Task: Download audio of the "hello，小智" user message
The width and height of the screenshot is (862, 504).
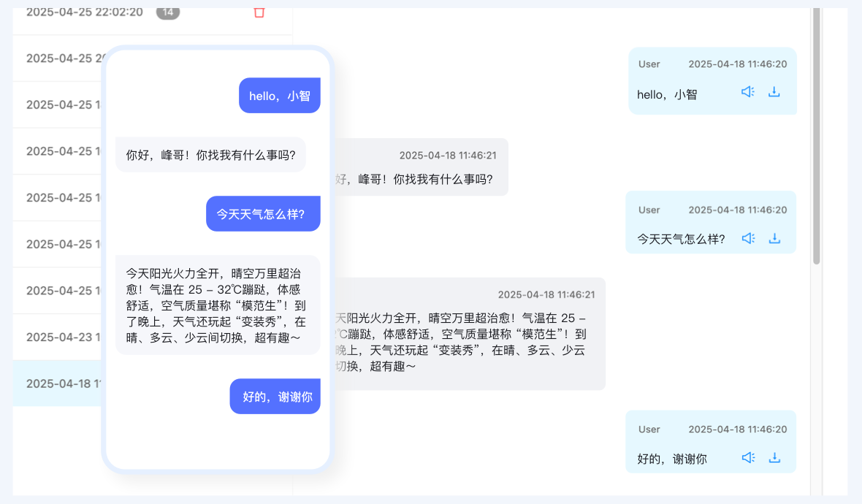Action: pyautogui.click(x=774, y=92)
